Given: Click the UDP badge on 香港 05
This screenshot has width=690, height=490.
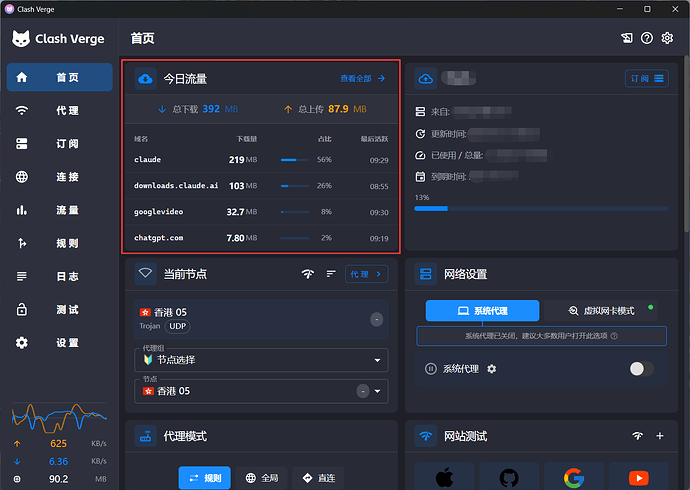Looking at the screenshot, I should [x=177, y=326].
